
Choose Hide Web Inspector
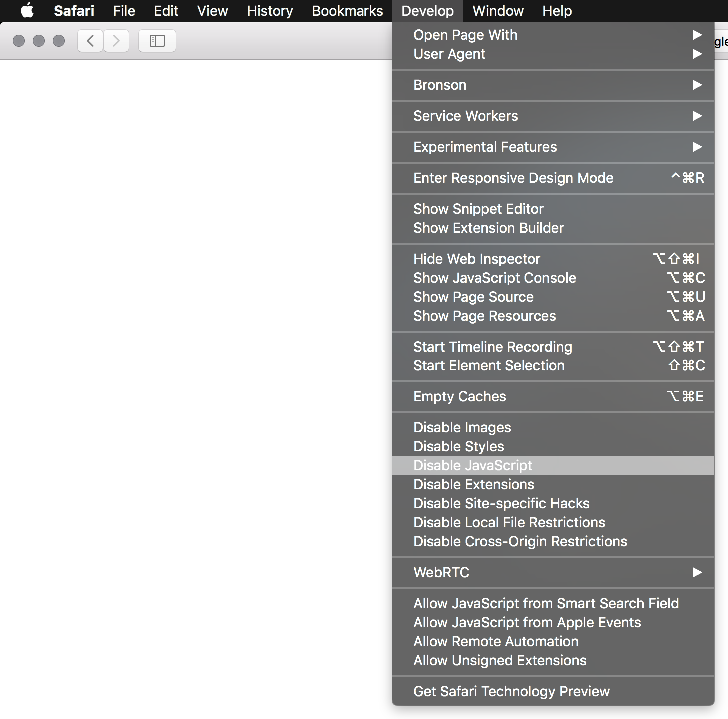[x=553, y=259]
